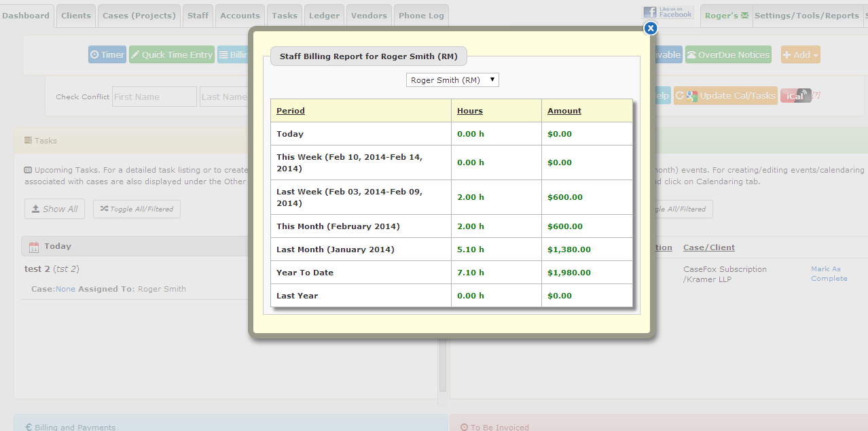Image resolution: width=868 pixels, height=431 pixels.
Task: Open the Roger Smith (RM) staff dropdown
Action: coord(452,80)
